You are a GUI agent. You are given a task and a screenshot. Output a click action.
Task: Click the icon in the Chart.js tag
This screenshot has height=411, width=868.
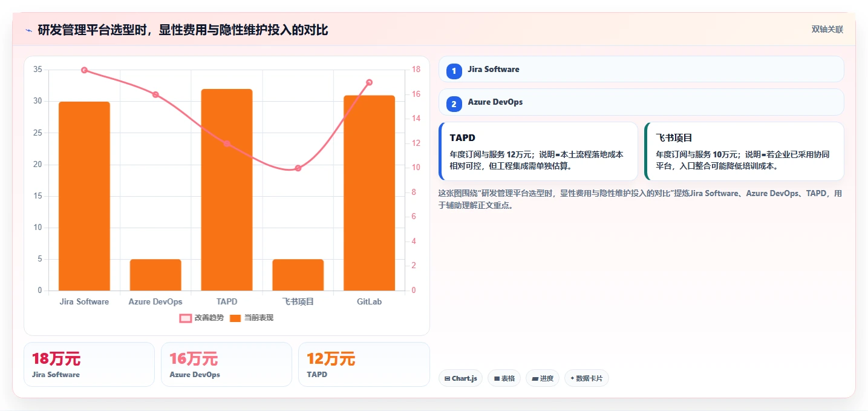tap(447, 378)
